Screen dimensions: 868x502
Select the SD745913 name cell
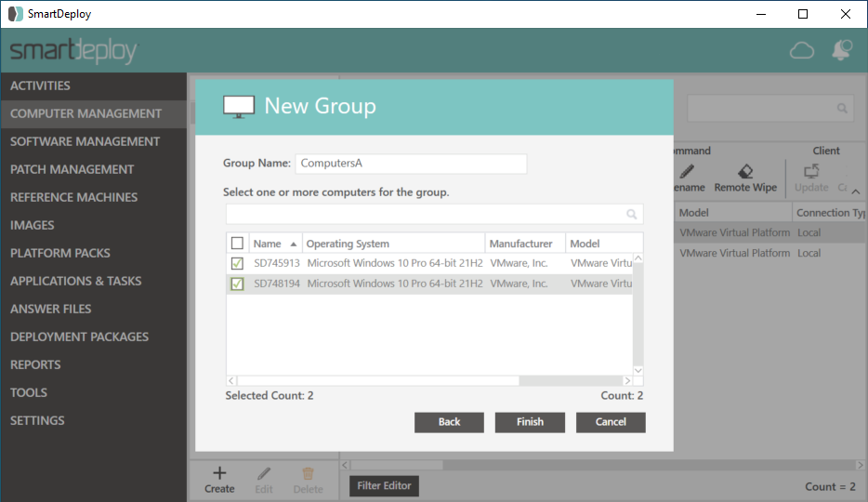point(277,263)
